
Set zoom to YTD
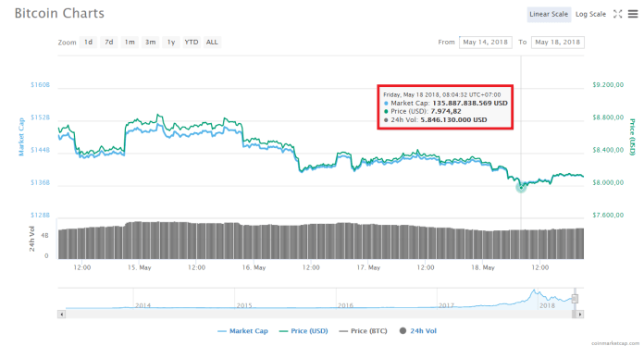coord(192,42)
